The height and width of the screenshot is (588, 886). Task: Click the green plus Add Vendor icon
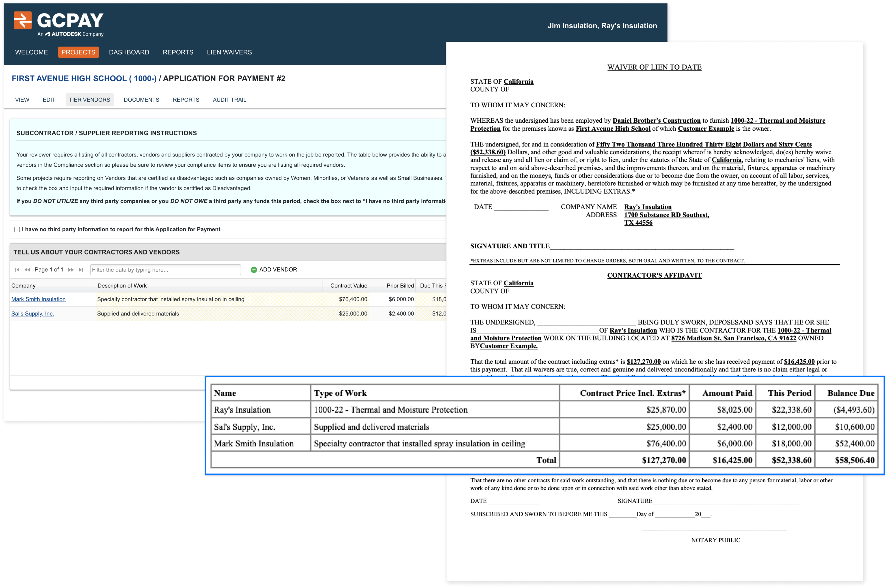click(254, 270)
